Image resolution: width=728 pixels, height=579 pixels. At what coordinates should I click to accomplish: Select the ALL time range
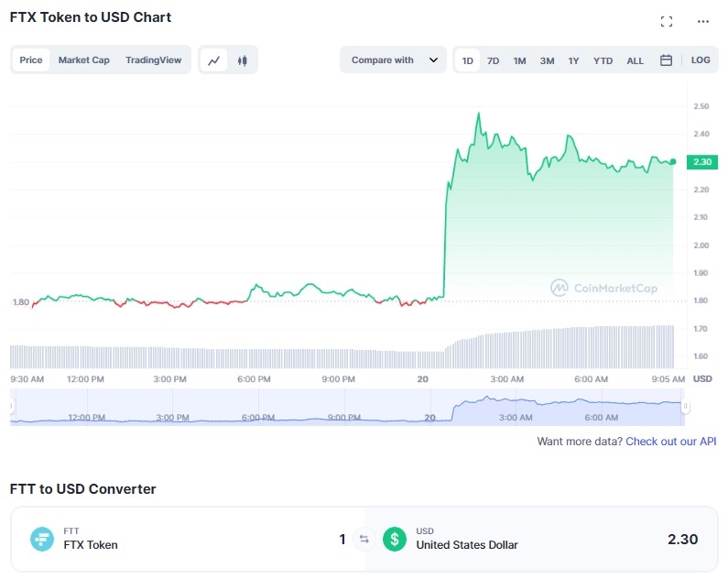tap(635, 60)
